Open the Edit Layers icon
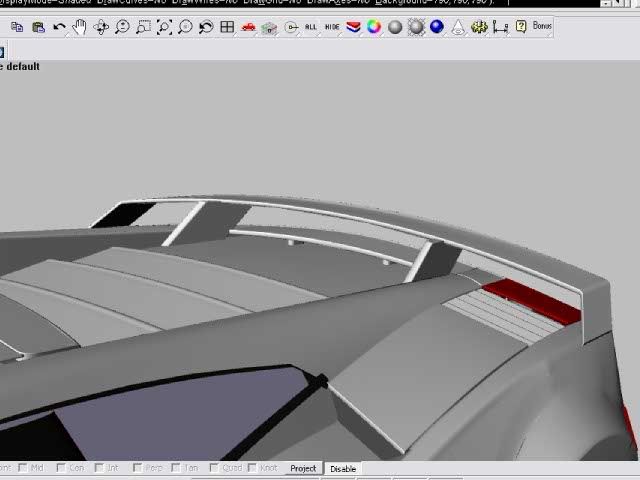 tap(353, 27)
